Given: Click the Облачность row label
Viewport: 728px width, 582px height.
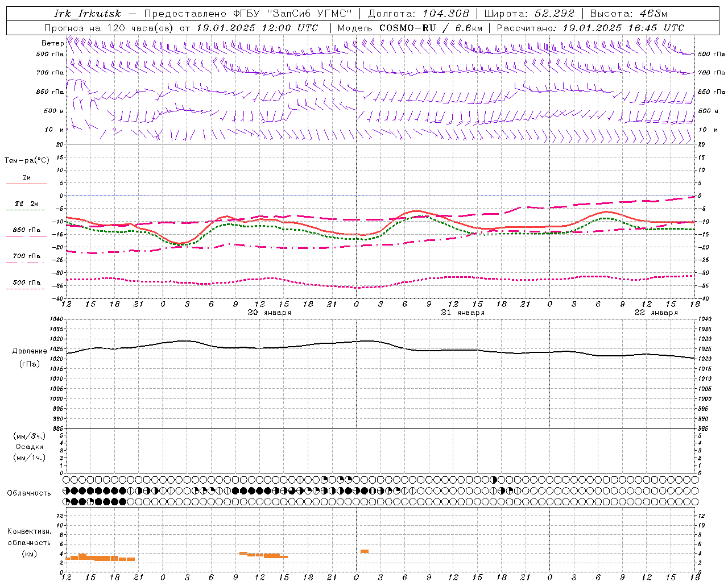Looking at the screenshot, I should point(29,493).
